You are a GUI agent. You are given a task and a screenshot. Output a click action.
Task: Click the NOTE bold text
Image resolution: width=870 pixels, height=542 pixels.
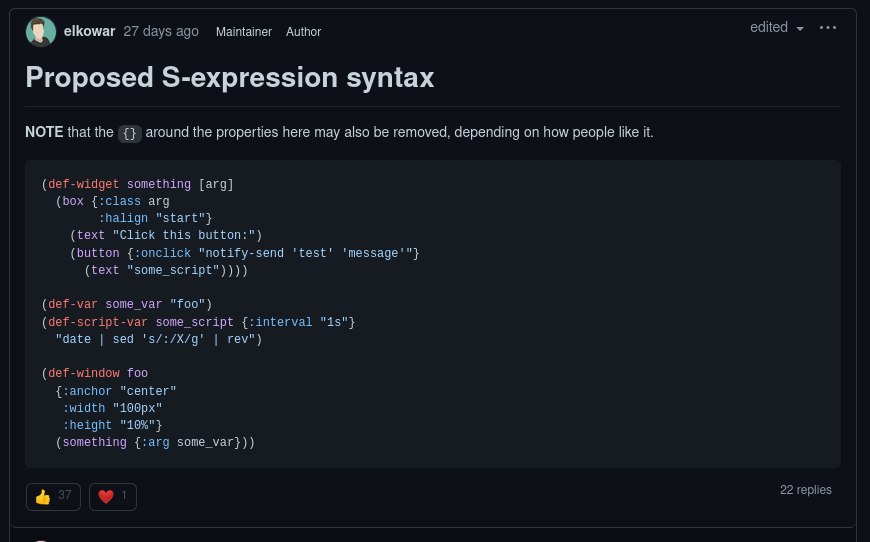click(44, 132)
